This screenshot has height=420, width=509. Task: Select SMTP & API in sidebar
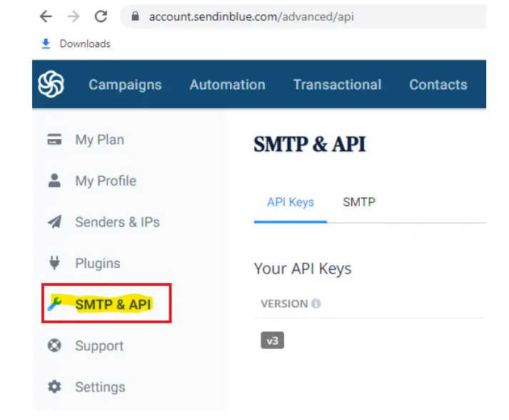[114, 304]
